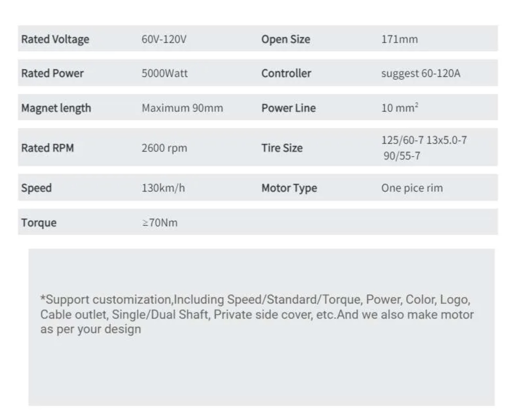Click the Controller label

(286, 73)
